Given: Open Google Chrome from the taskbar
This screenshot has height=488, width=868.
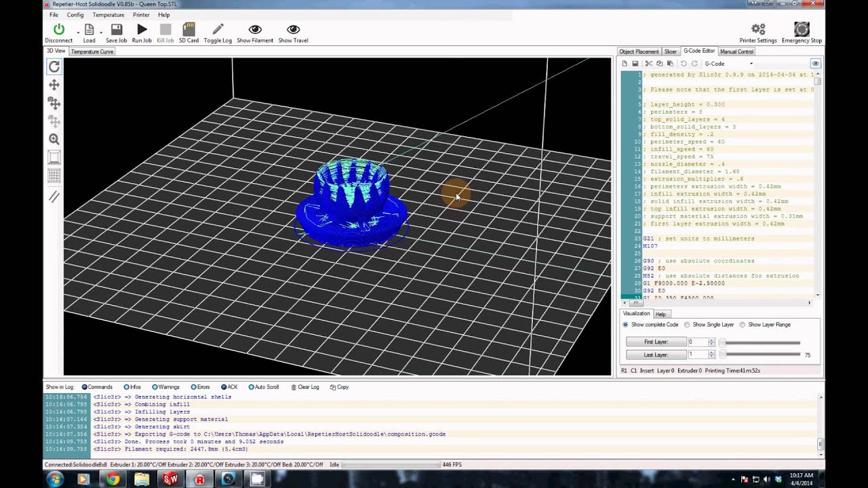Looking at the screenshot, I should tap(113, 479).
